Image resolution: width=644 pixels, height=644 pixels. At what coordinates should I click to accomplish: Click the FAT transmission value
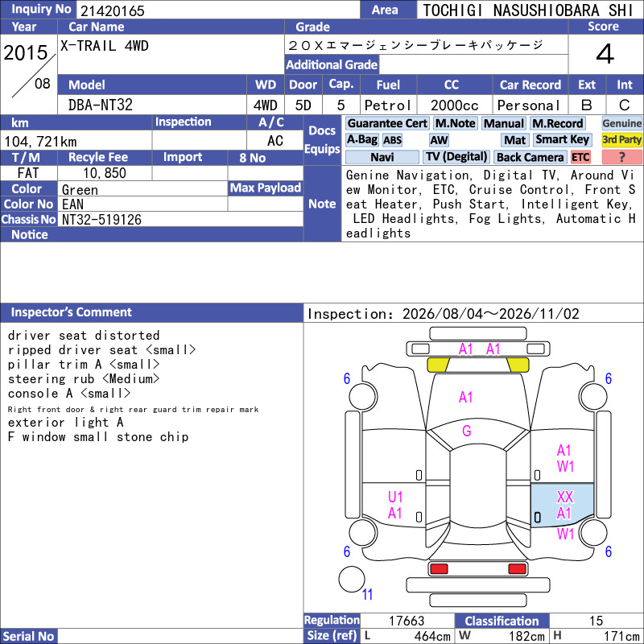click(28, 173)
